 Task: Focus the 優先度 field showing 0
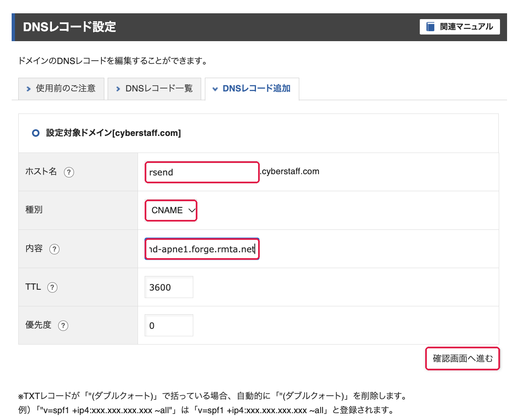click(x=169, y=325)
